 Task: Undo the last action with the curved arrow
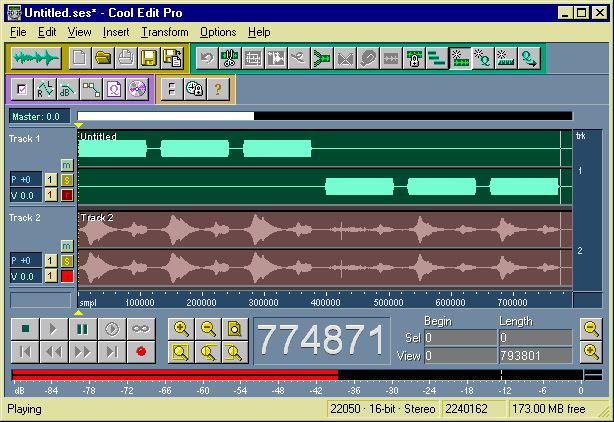click(x=207, y=58)
